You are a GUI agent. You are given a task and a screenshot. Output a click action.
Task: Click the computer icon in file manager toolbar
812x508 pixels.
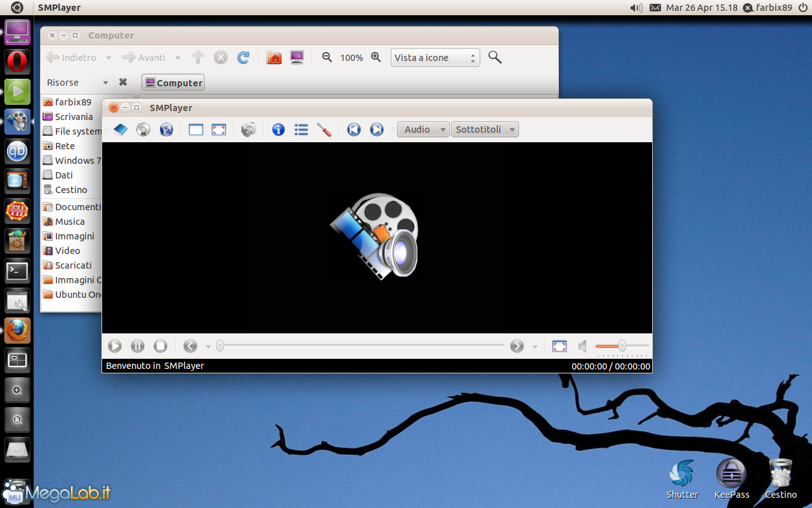297,58
